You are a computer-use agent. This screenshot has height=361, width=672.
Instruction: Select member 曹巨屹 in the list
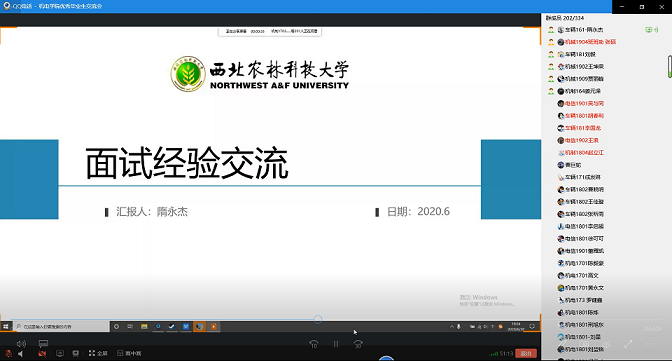point(604,165)
